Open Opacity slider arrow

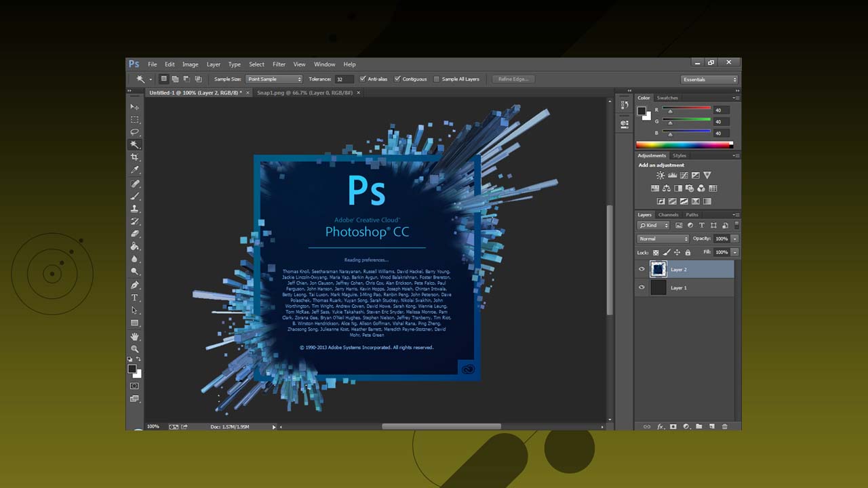[x=734, y=239]
